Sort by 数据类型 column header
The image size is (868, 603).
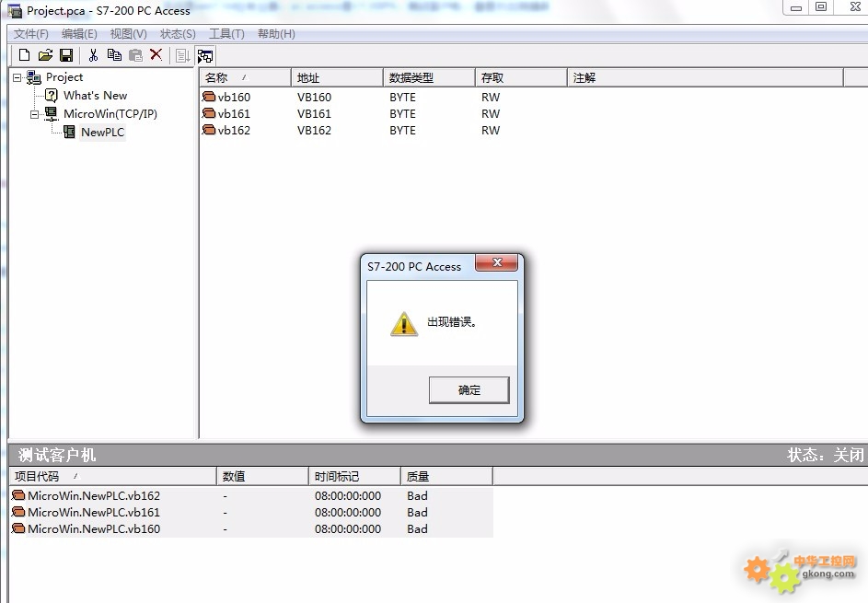coord(429,78)
